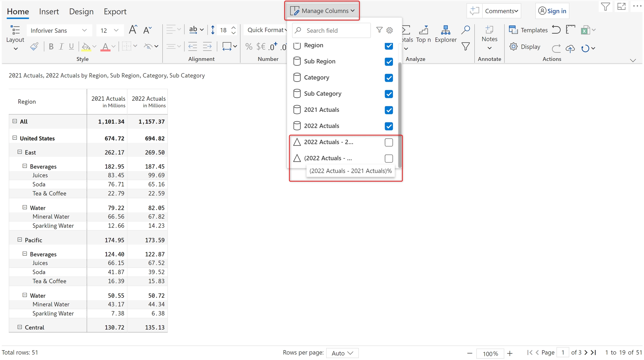Click the filter icon beside Search field
Screen dimensions: 644x360
coord(379,30)
